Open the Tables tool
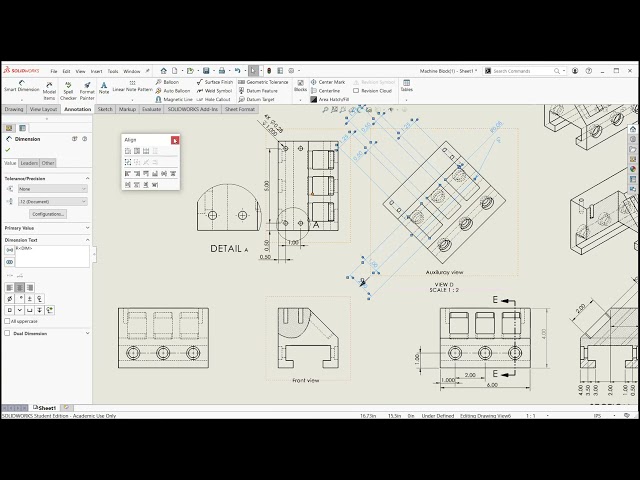640x480 pixels. tap(407, 86)
